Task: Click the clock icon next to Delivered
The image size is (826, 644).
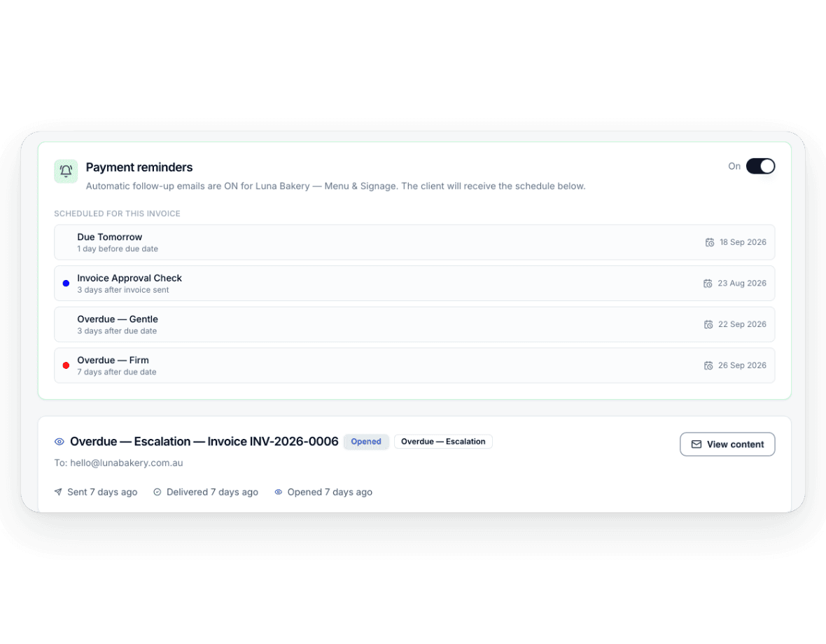Action: point(157,492)
